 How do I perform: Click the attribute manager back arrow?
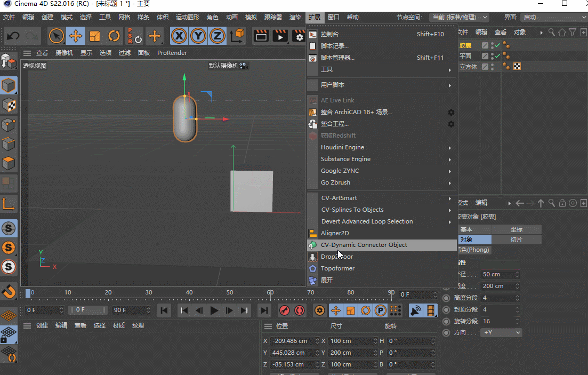point(519,203)
